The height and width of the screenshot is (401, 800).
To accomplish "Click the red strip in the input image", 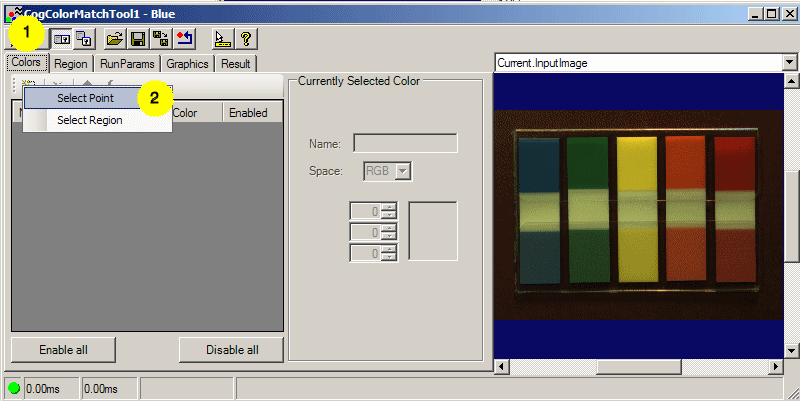I will (x=734, y=209).
